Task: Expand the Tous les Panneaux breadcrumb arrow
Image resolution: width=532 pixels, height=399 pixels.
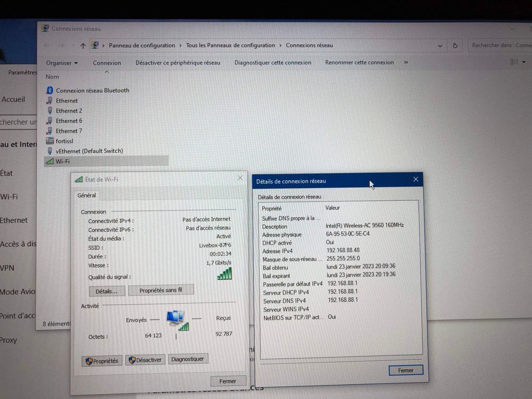Action: click(281, 45)
